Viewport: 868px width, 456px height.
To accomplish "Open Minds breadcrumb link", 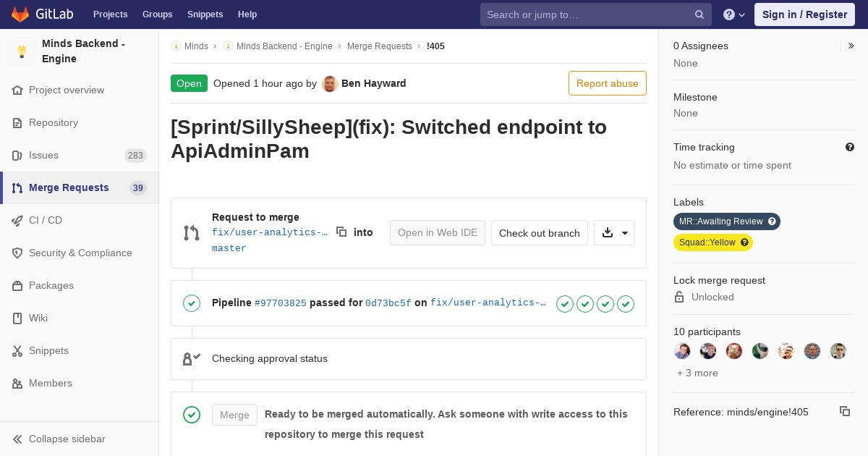I will point(196,46).
